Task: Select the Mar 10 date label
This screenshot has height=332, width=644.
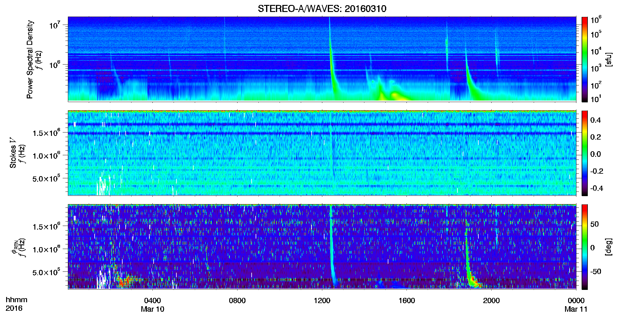Action: (152, 309)
